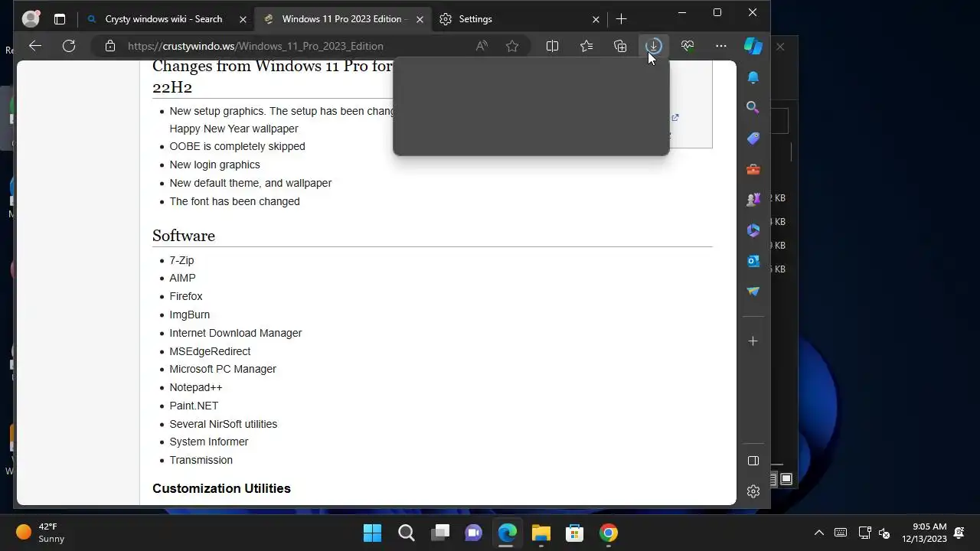Open a new browser tab
980x551 pixels.
point(621,19)
